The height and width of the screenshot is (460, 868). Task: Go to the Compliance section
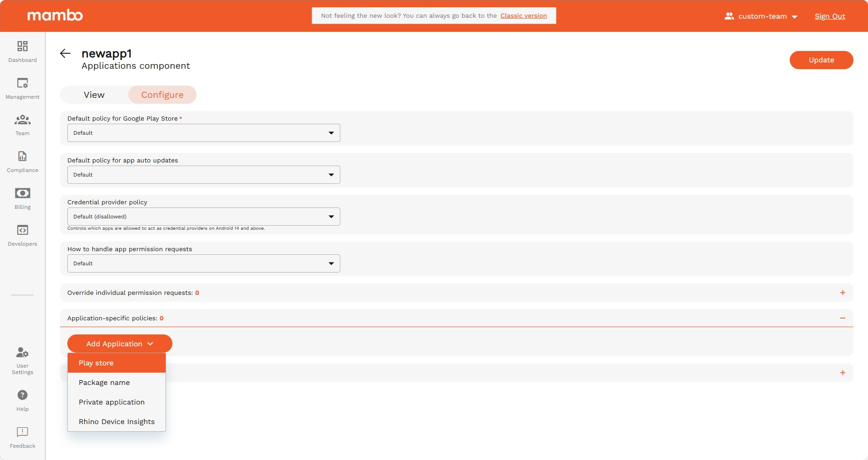pyautogui.click(x=22, y=161)
